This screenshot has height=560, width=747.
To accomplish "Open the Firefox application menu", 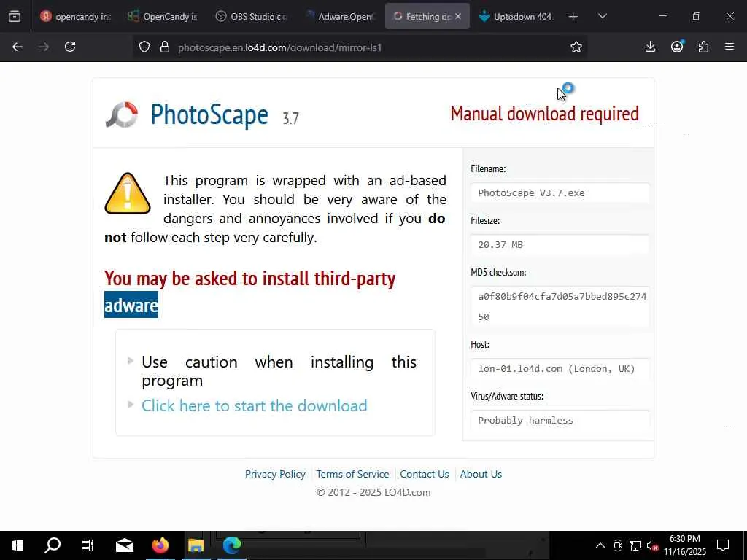I will (x=729, y=47).
